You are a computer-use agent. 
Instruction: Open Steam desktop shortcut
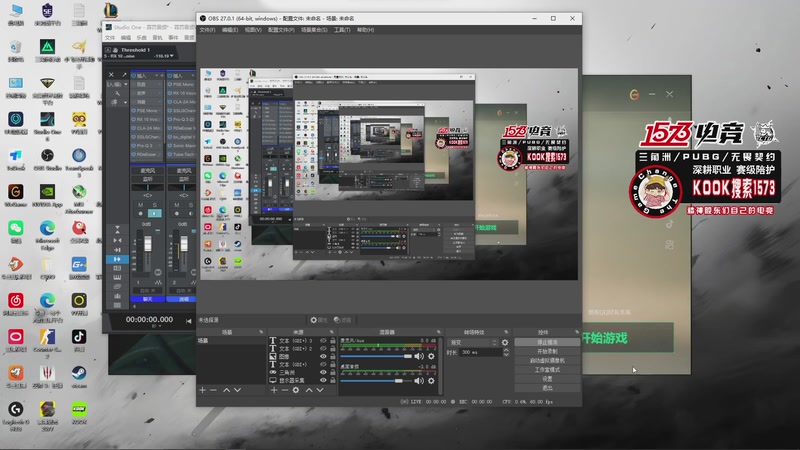coord(79,377)
